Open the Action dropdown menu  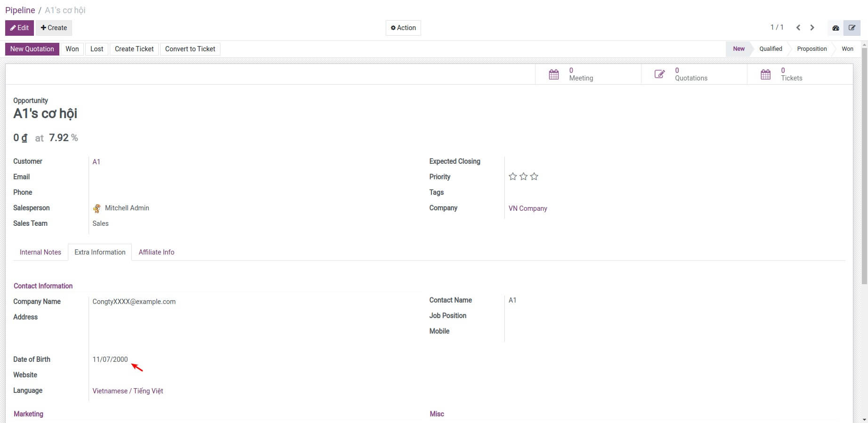403,28
